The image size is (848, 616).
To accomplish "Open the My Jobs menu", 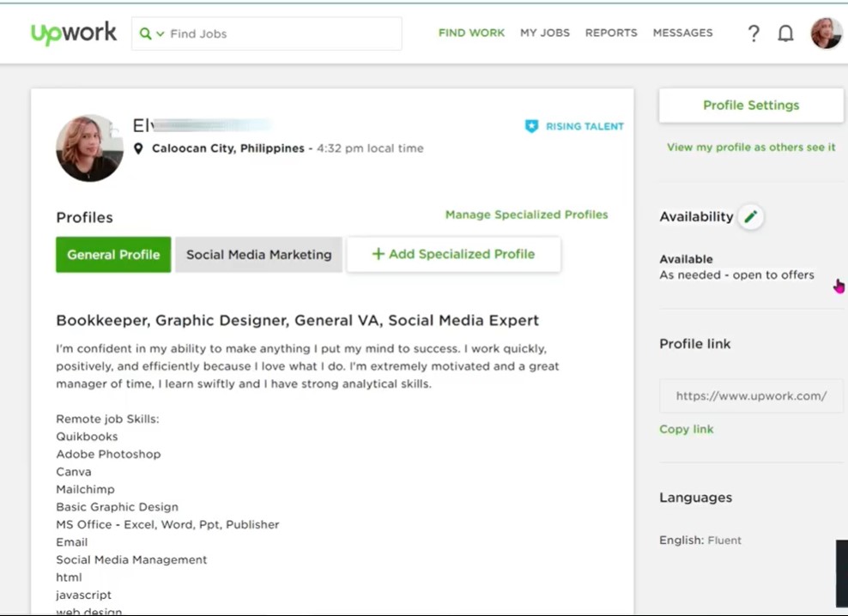I will click(545, 33).
